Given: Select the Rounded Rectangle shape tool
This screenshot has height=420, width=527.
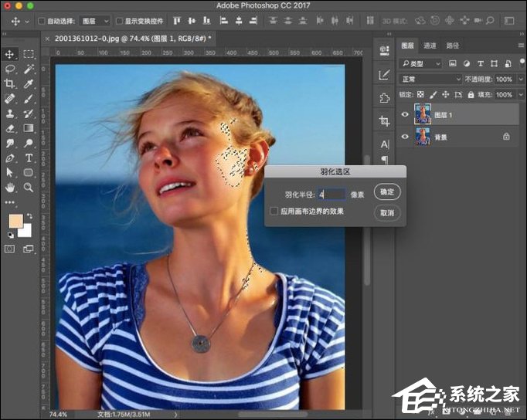Looking at the screenshot, I should click(x=29, y=173).
